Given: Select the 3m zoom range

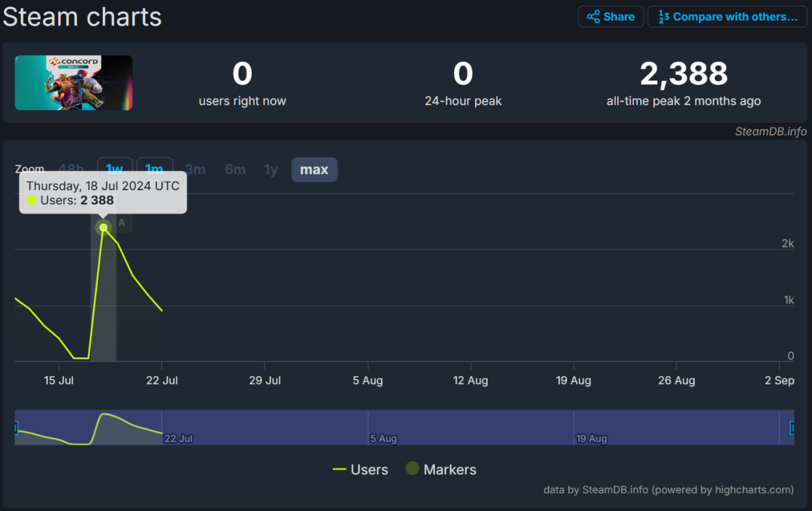Looking at the screenshot, I should [195, 169].
